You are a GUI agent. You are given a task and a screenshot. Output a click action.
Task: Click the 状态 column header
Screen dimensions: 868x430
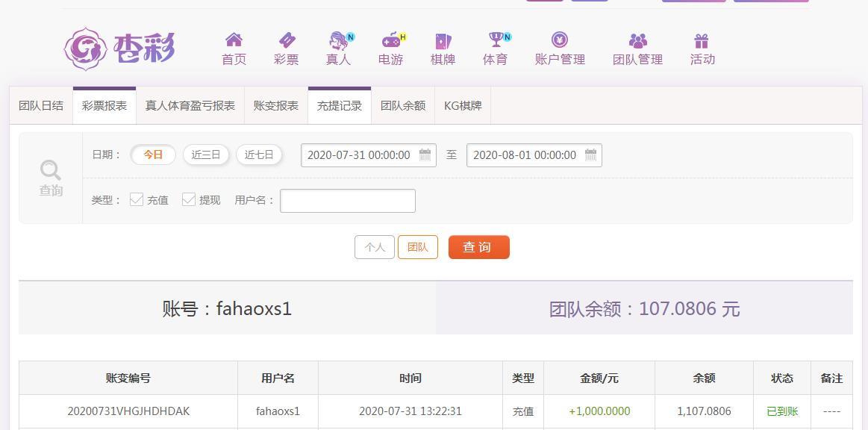[x=782, y=378]
